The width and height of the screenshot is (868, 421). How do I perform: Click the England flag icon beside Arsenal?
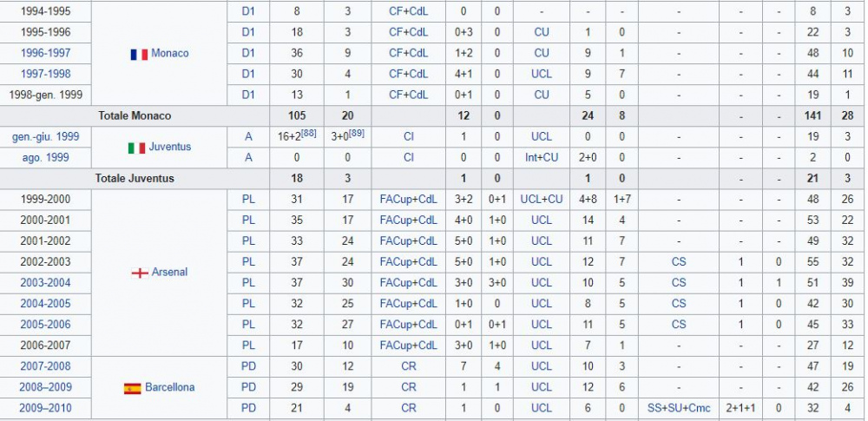[140, 273]
